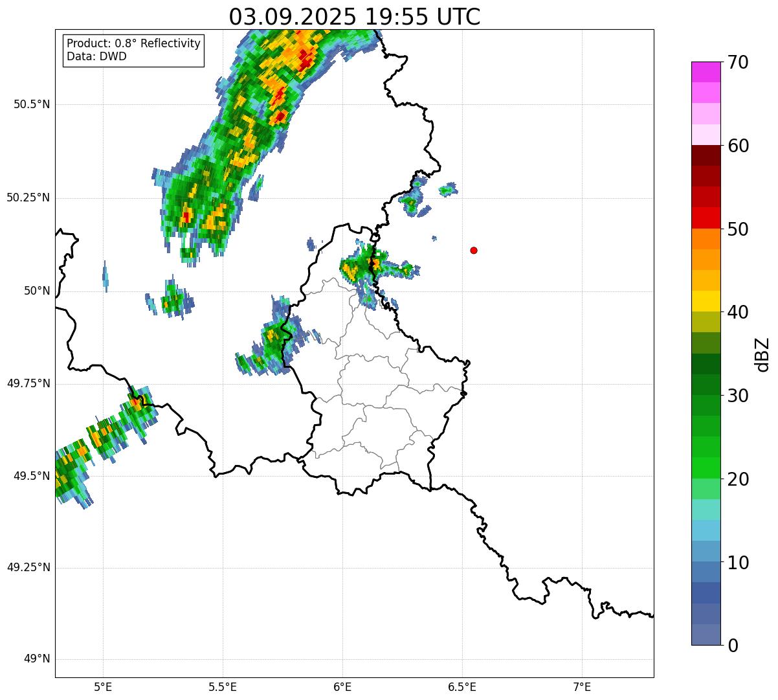Click the 5.5°E longitude label
This screenshot has height=700, width=778.
click(x=223, y=687)
